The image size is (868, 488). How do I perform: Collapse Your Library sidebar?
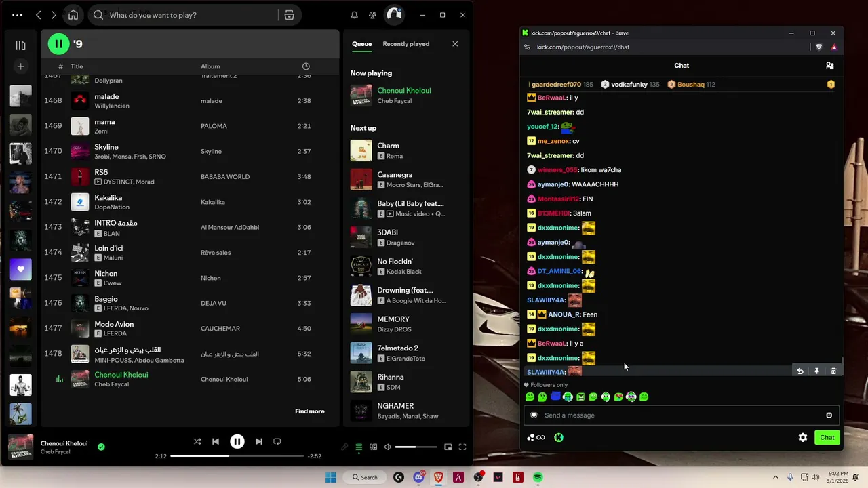coord(20,45)
